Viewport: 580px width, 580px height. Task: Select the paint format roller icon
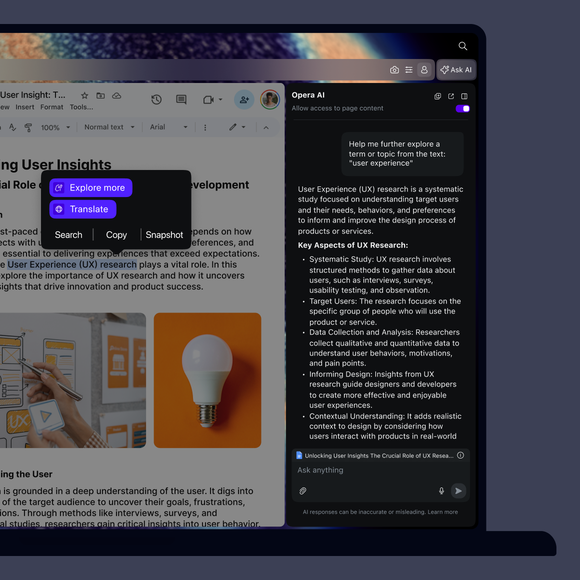click(28, 127)
